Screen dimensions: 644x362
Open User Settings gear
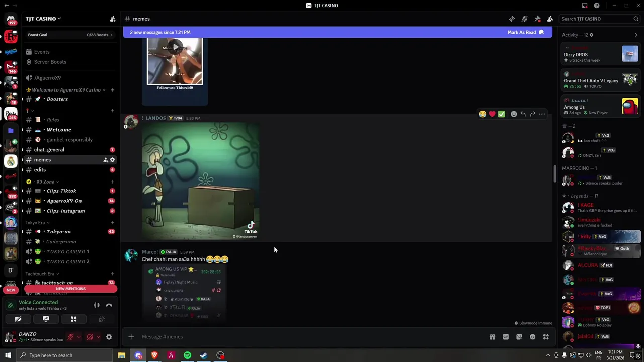pyautogui.click(x=109, y=337)
